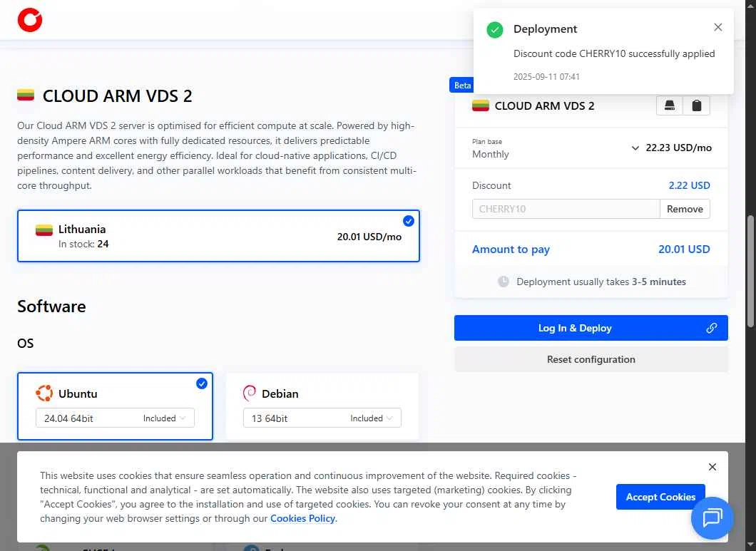Viewport: 756px width, 551px height.
Task: Click the notification timestamp '2025-09-11 07:41'
Action: (x=546, y=77)
